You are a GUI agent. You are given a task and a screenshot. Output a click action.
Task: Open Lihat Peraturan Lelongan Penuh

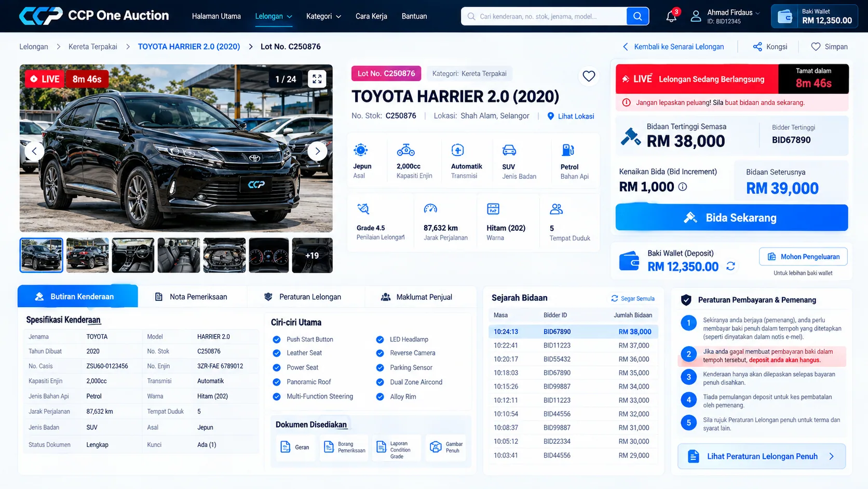[x=762, y=456]
